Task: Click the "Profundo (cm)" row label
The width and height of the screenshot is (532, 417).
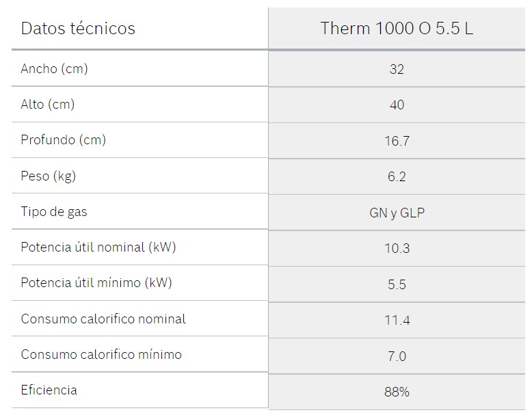Action: point(64,140)
